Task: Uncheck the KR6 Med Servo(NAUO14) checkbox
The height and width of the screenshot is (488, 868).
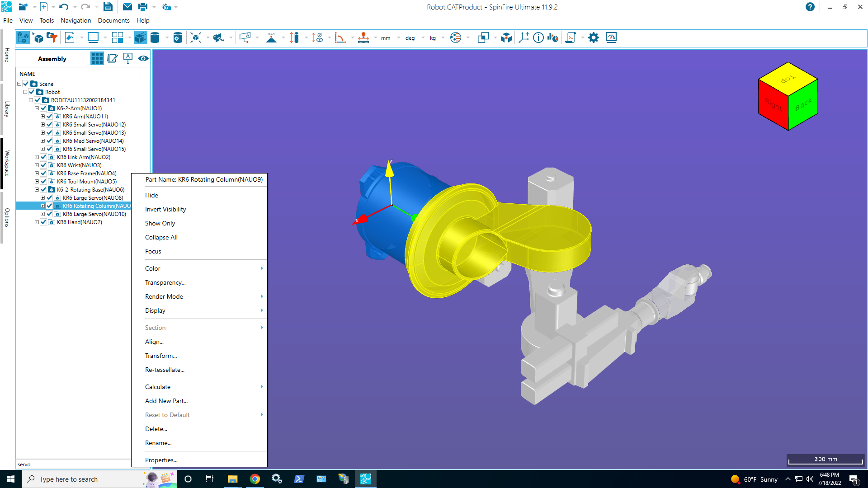Action: click(50, 141)
